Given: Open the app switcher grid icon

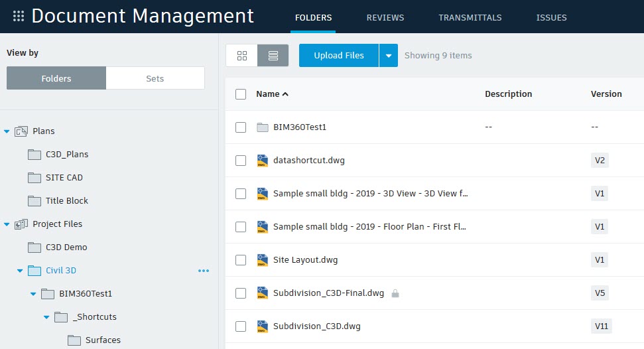Looking at the screenshot, I should [19, 17].
